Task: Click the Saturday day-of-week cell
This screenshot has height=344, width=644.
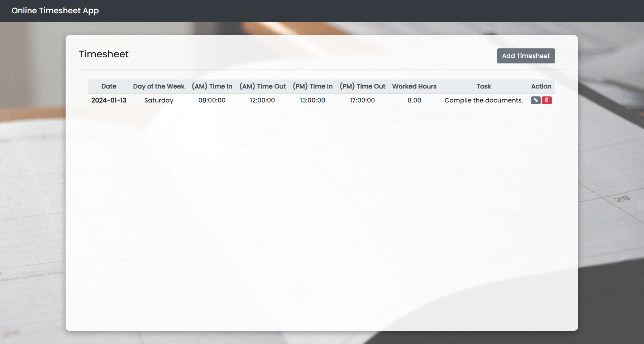Action: (x=158, y=100)
